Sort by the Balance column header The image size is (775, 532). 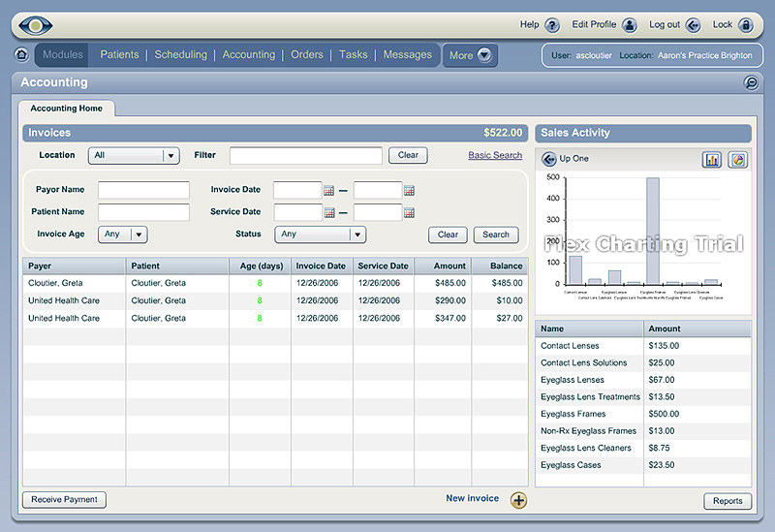500,266
